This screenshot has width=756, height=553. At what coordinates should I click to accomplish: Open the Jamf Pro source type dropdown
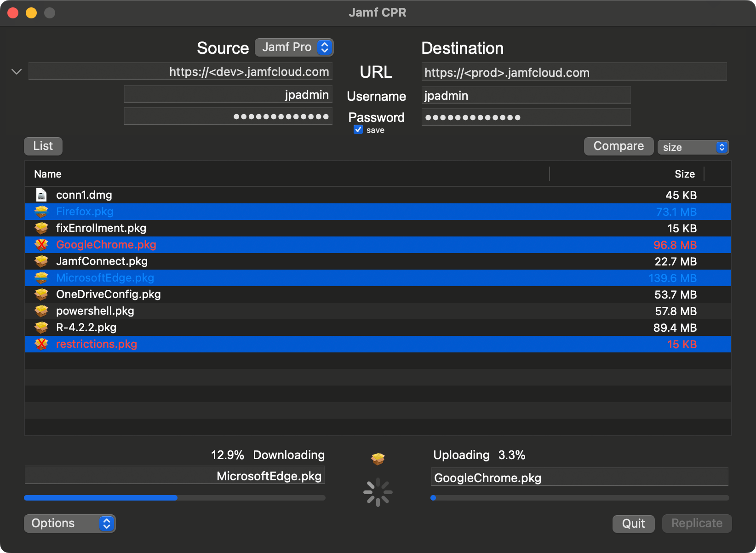(294, 47)
